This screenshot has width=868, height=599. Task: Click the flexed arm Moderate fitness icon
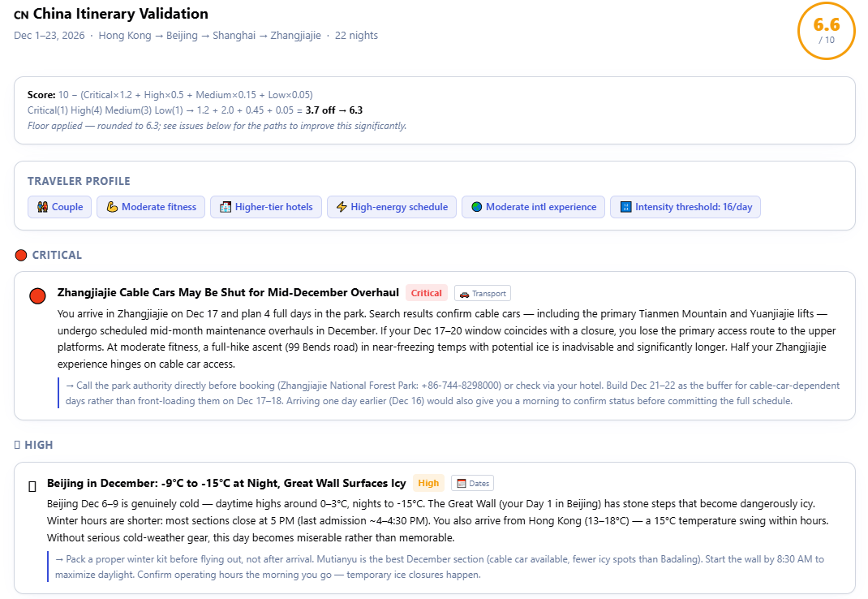[x=113, y=207]
